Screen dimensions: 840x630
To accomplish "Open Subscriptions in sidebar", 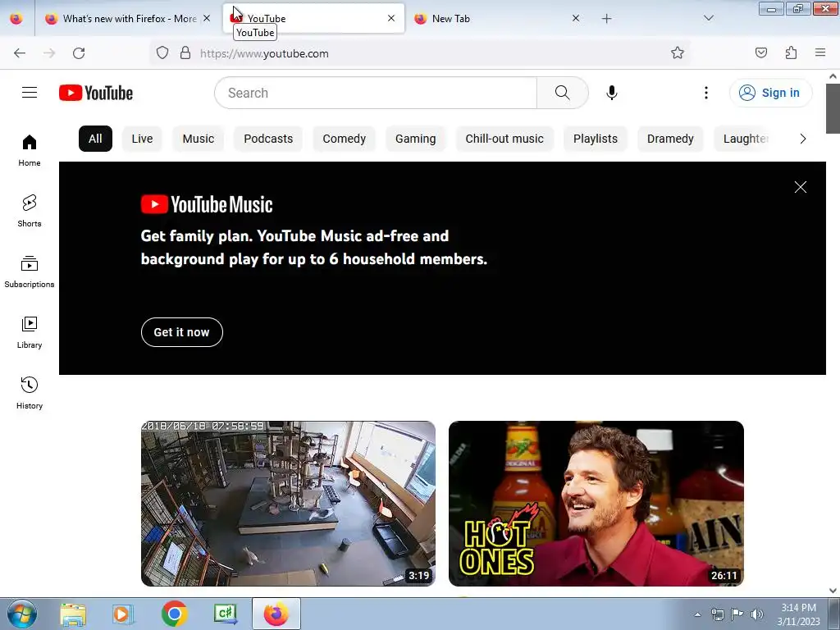I will [x=30, y=272].
